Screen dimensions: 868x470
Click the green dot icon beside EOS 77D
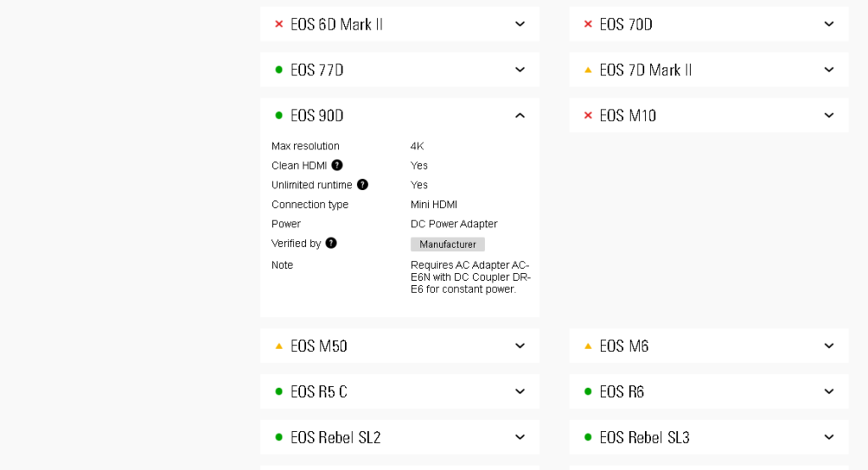(x=279, y=70)
